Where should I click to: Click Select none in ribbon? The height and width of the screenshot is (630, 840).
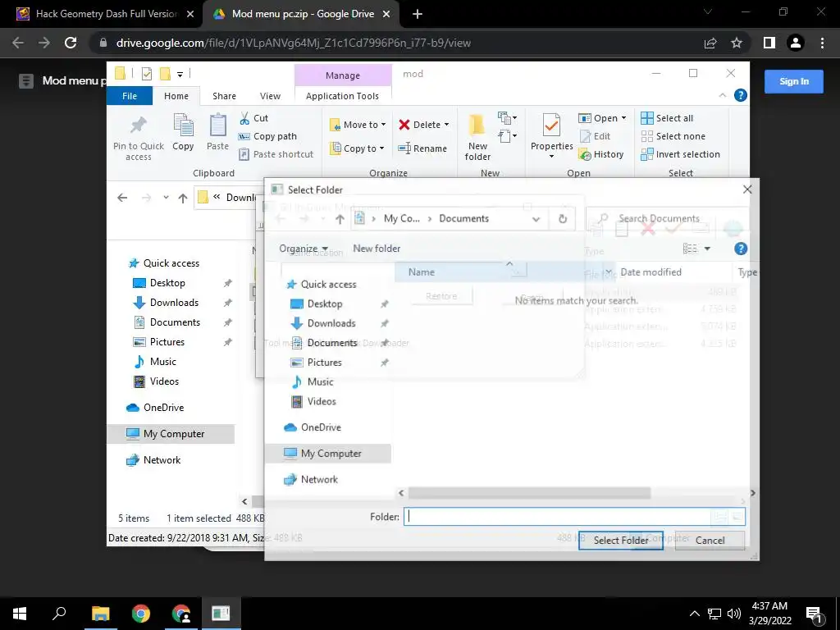click(x=673, y=136)
